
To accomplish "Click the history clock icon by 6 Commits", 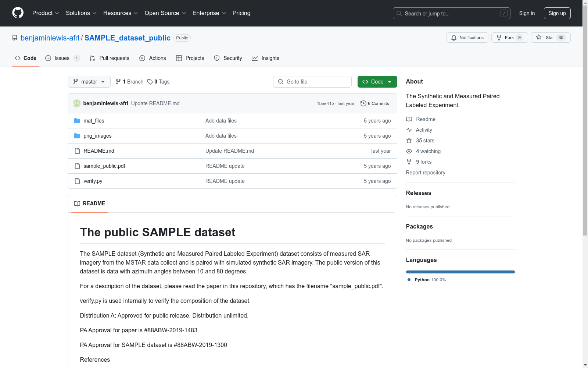I will click(363, 103).
